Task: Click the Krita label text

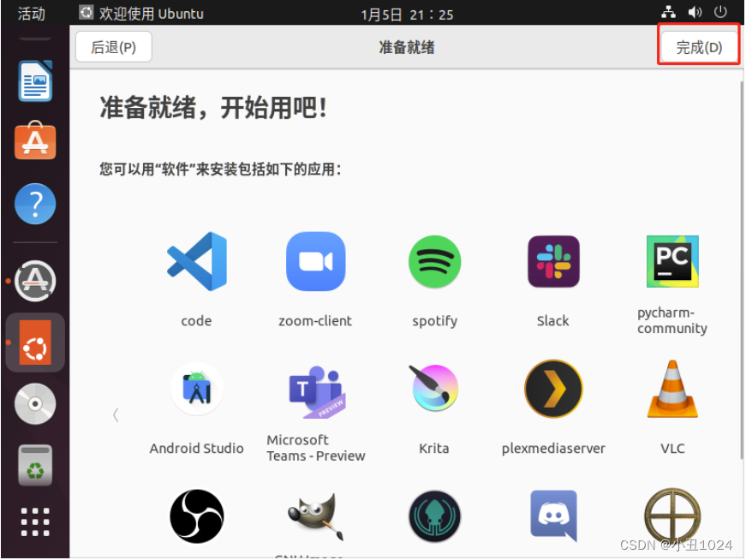Action: click(x=434, y=448)
